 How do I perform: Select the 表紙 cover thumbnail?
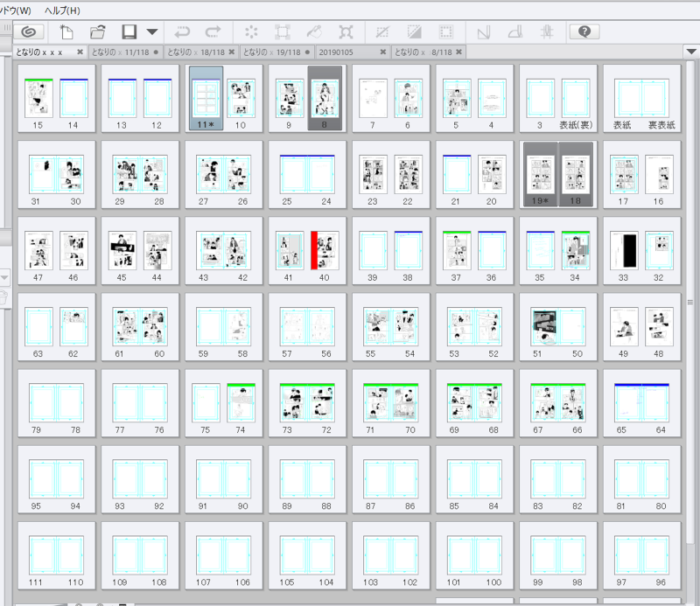[627, 99]
